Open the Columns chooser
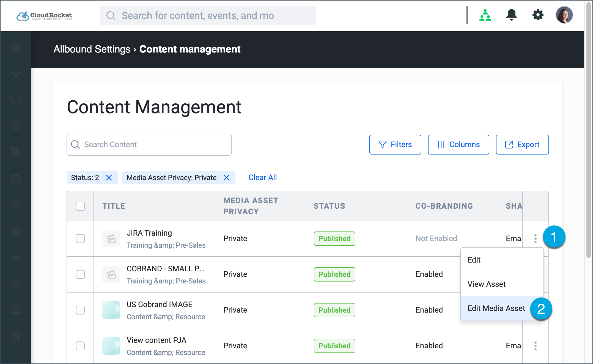 click(x=459, y=145)
